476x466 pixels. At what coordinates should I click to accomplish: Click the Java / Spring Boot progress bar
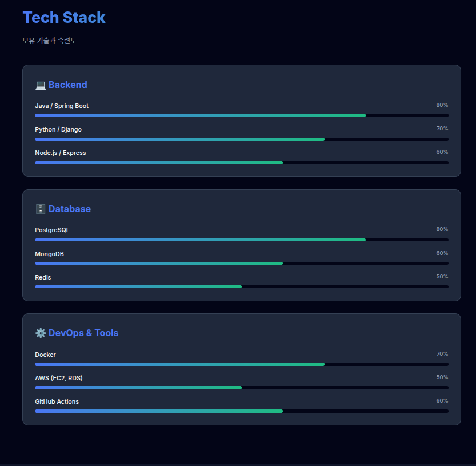coord(241,115)
